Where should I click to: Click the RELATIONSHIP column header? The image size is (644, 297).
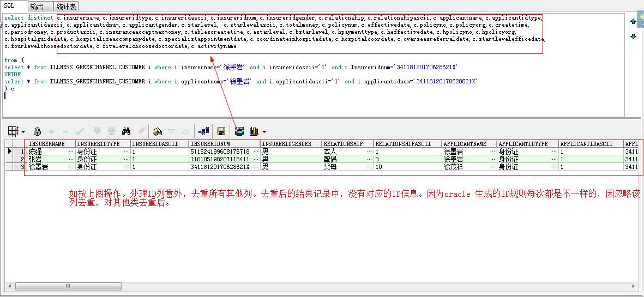(x=347, y=144)
